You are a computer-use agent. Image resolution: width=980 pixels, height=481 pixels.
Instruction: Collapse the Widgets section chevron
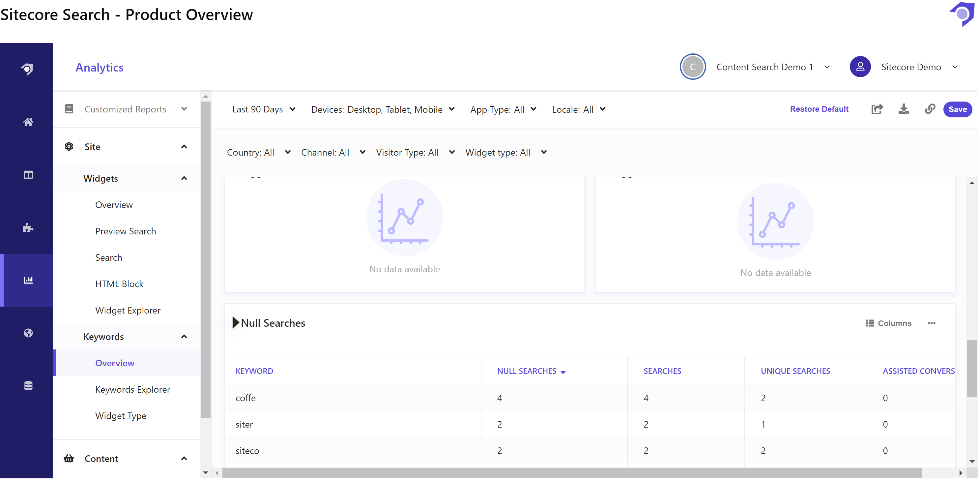click(x=184, y=178)
